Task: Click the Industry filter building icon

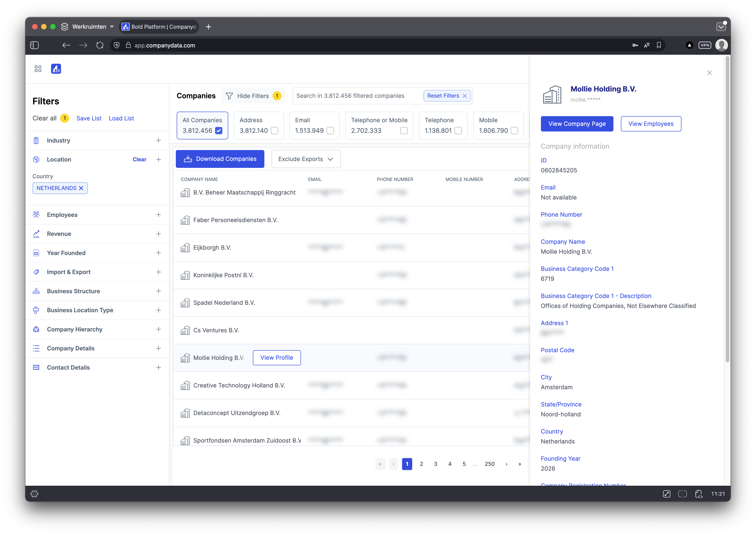Action: tap(36, 140)
